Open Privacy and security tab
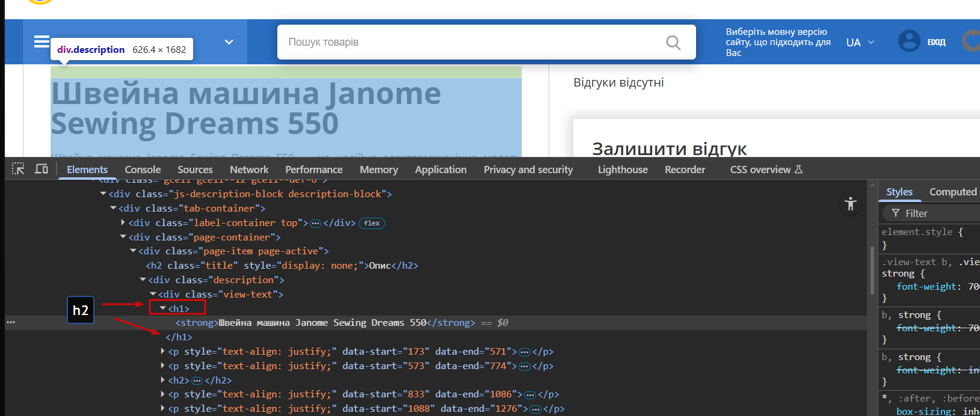Image resolution: width=980 pixels, height=416 pixels. coord(528,170)
